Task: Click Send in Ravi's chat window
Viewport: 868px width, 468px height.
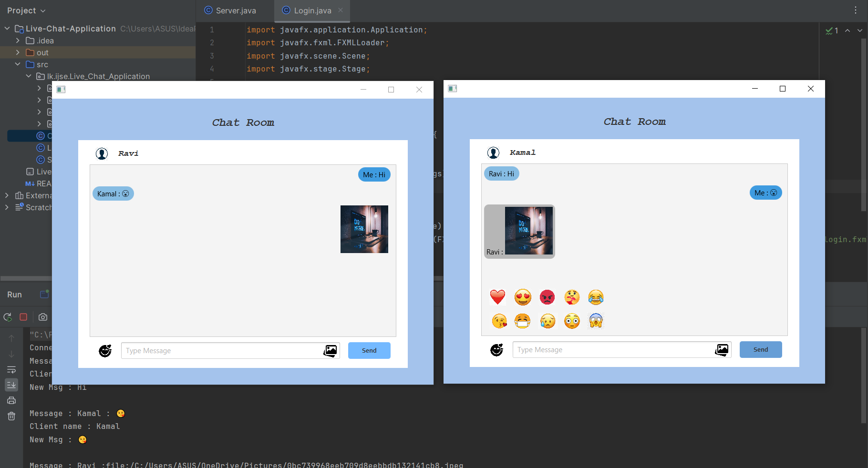Action: (369, 350)
